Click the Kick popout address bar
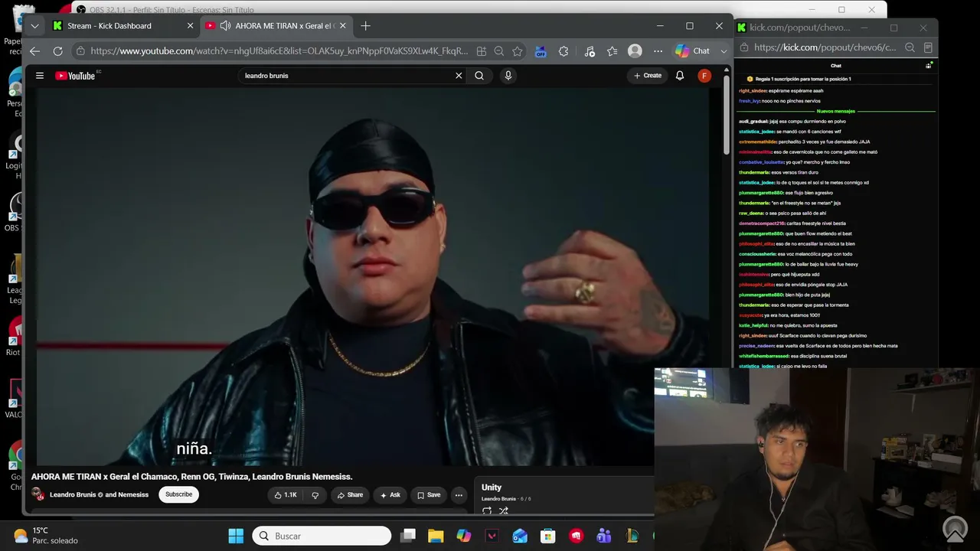The image size is (980, 551). point(825,47)
